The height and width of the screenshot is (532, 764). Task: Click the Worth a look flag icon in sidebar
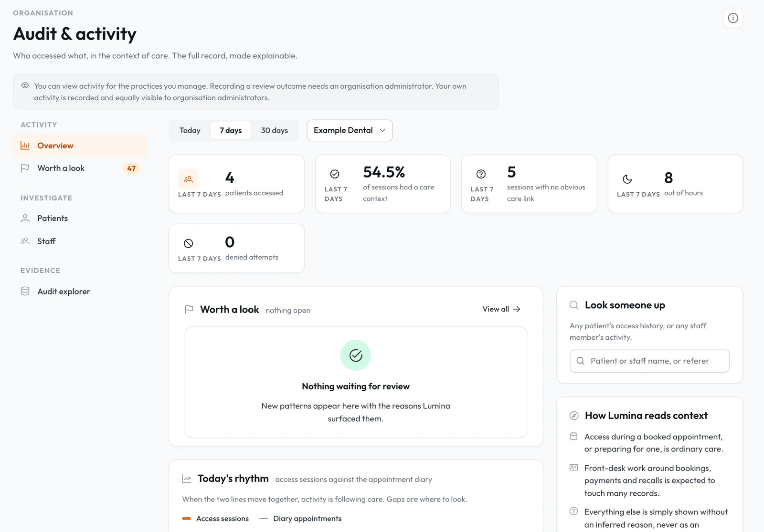pyautogui.click(x=25, y=168)
